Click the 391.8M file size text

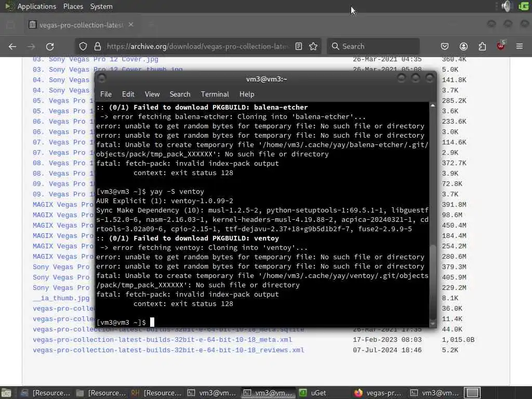tap(454, 205)
